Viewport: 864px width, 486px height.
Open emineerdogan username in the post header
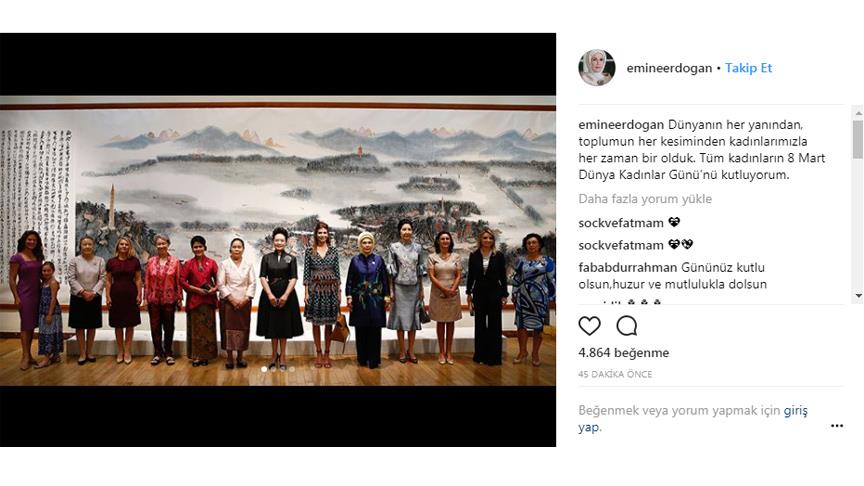point(669,68)
